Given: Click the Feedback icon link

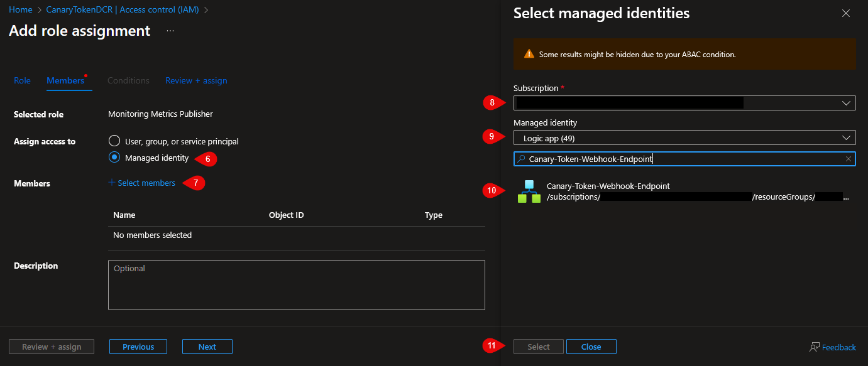Looking at the screenshot, I should 833,347.
